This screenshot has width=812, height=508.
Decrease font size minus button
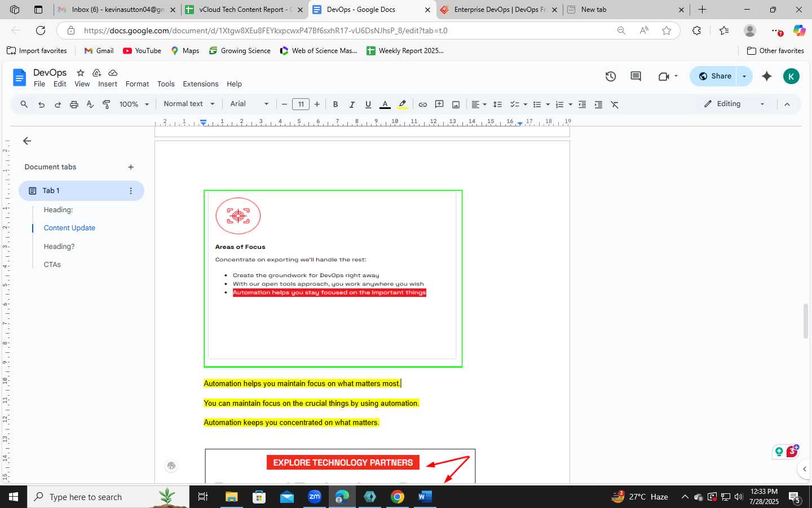(x=284, y=104)
